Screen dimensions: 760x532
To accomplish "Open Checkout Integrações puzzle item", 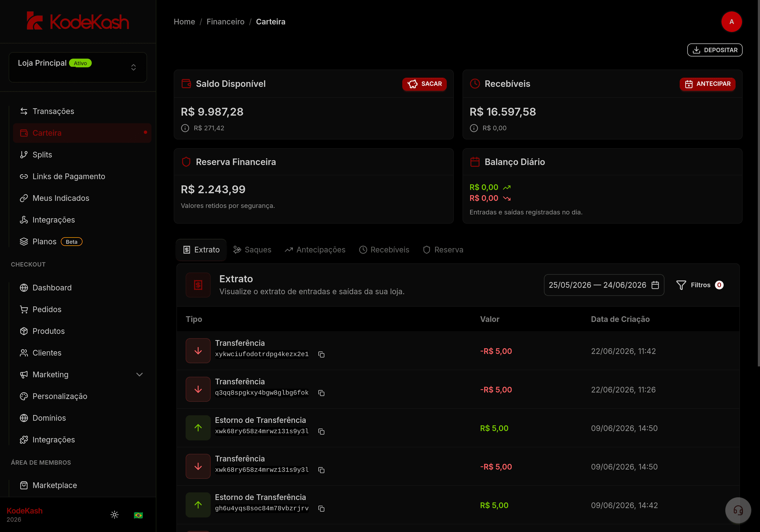I will tap(82, 440).
